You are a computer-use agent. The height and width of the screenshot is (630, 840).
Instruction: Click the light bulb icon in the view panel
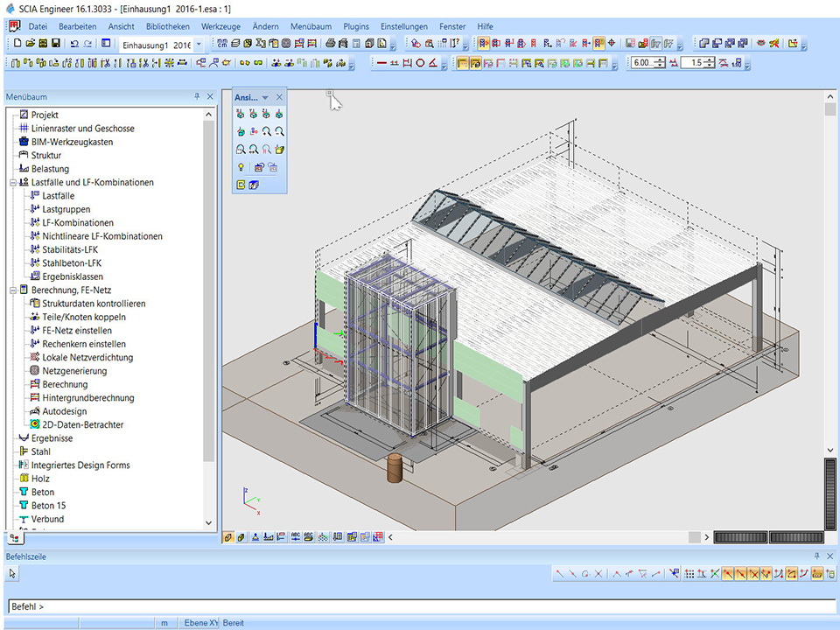click(x=241, y=167)
